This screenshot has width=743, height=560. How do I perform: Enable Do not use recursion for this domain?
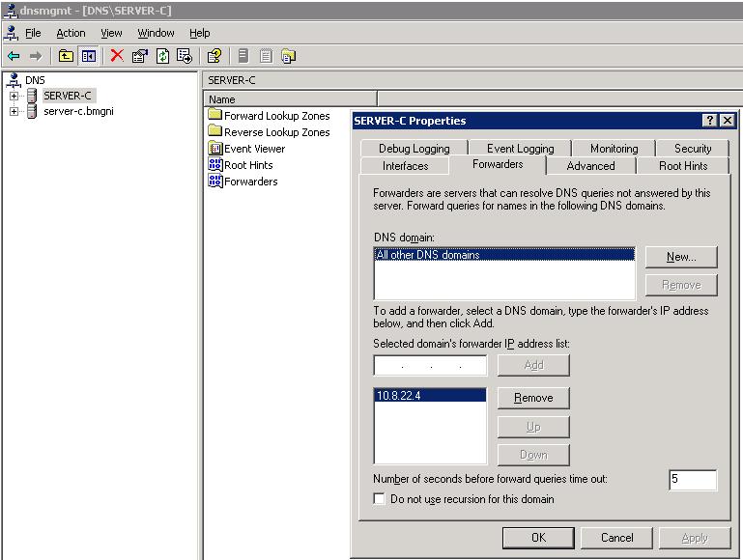click(x=379, y=498)
